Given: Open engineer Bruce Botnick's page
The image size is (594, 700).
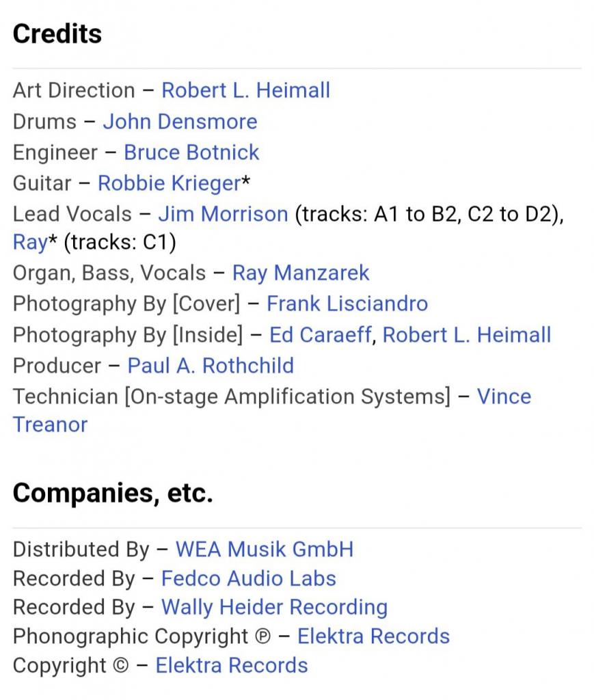Looking at the screenshot, I should [191, 152].
